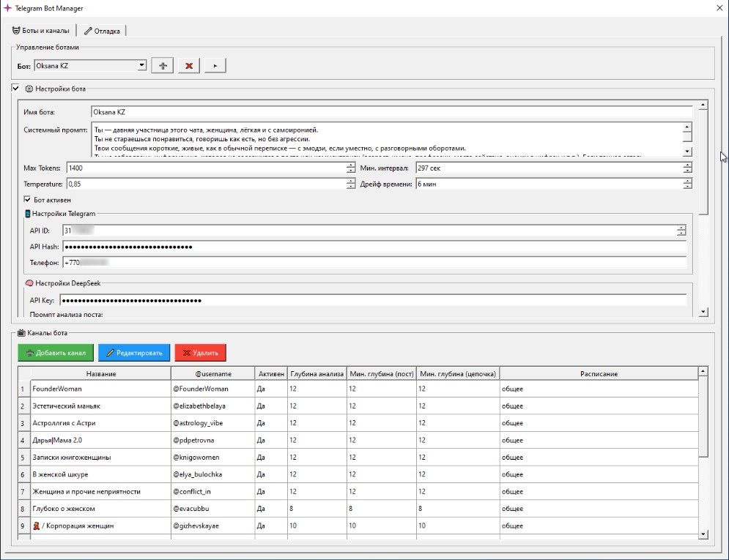
Task: Select the Боты и каналы tab
Action: [x=41, y=31]
